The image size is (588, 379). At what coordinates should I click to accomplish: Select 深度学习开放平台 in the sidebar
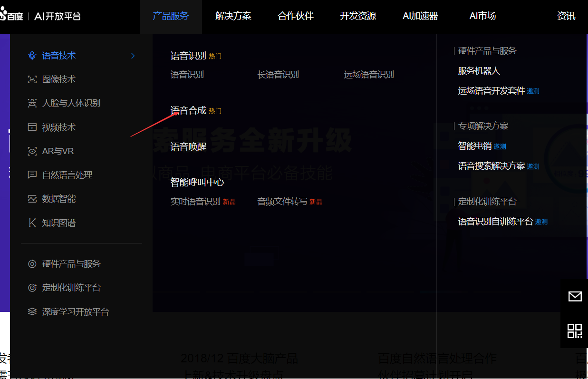click(x=76, y=312)
